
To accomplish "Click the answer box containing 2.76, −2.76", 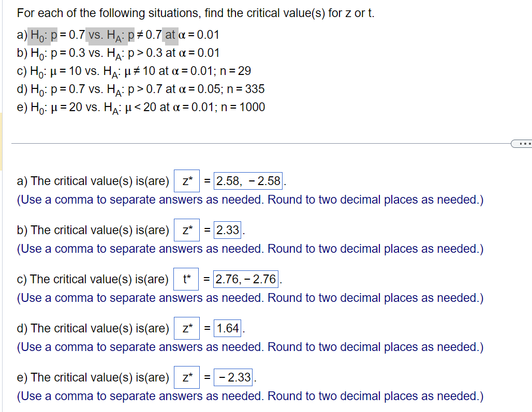I will (x=245, y=279).
